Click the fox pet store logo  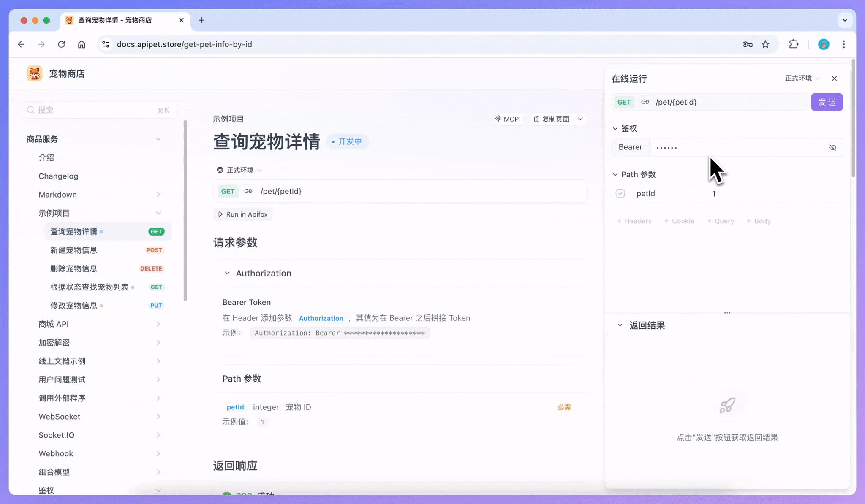tap(34, 73)
